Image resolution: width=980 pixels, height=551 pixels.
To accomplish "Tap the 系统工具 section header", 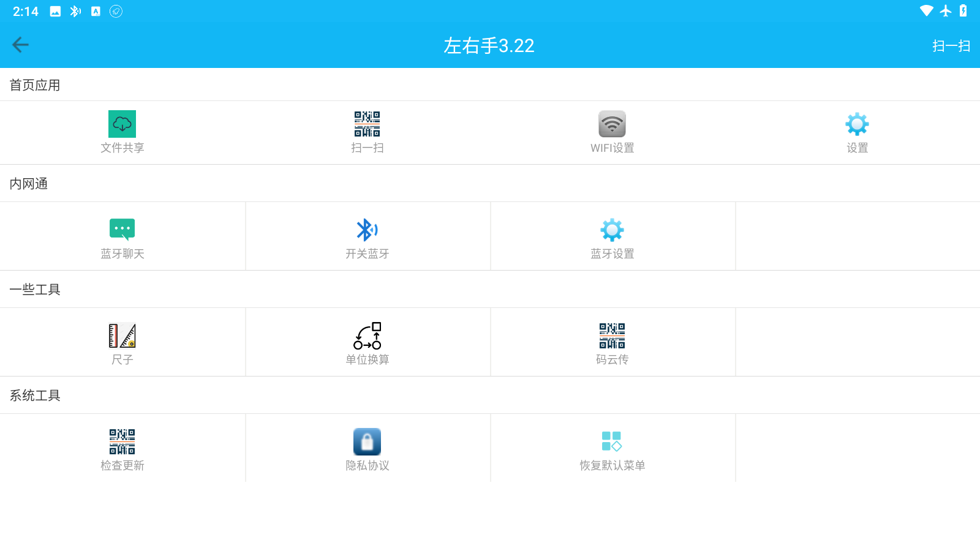I will (x=34, y=395).
